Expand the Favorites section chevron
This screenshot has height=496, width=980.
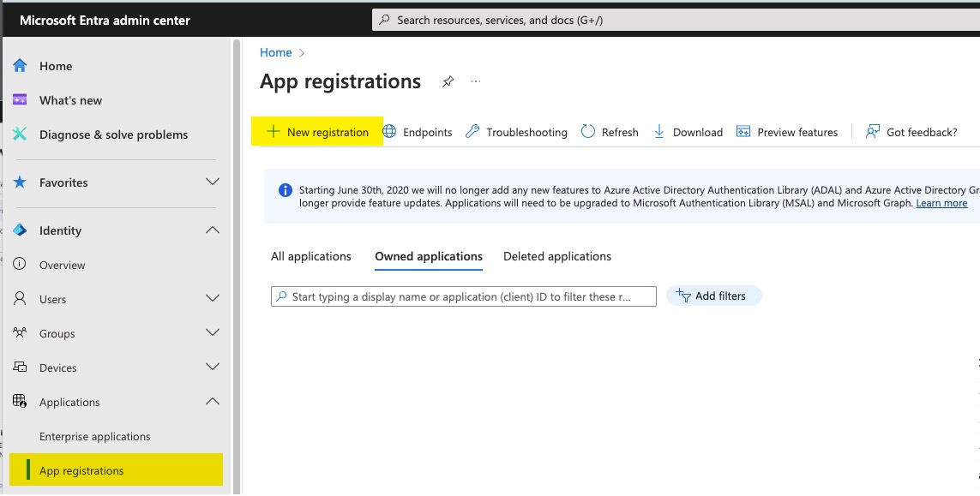click(x=213, y=182)
